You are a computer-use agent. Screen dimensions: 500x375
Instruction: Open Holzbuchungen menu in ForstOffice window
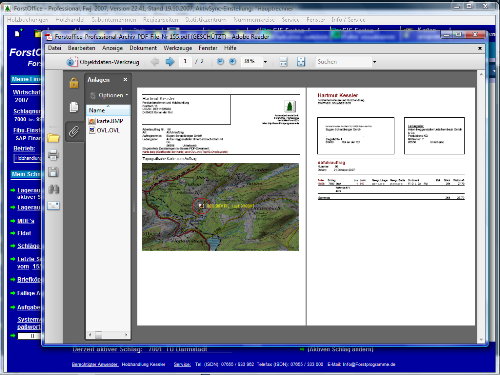click(x=27, y=20)
